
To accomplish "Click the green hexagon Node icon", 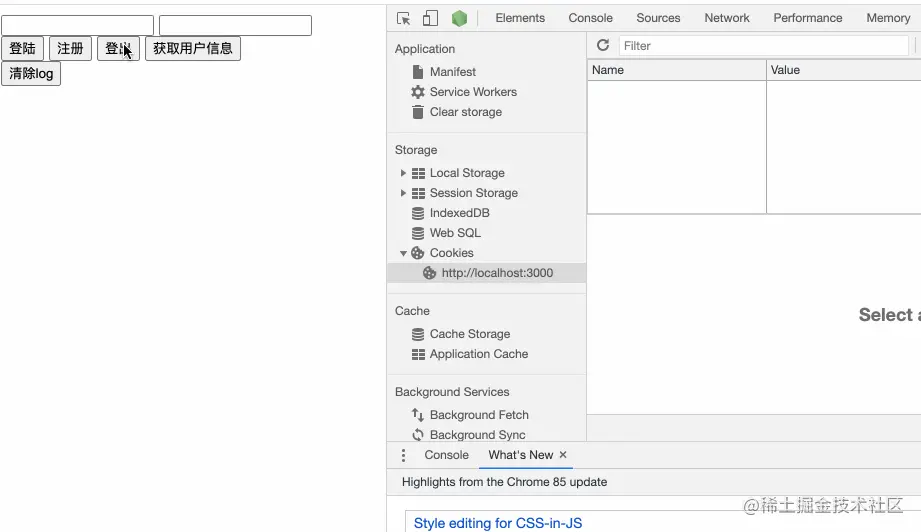I will coord(459,18).
